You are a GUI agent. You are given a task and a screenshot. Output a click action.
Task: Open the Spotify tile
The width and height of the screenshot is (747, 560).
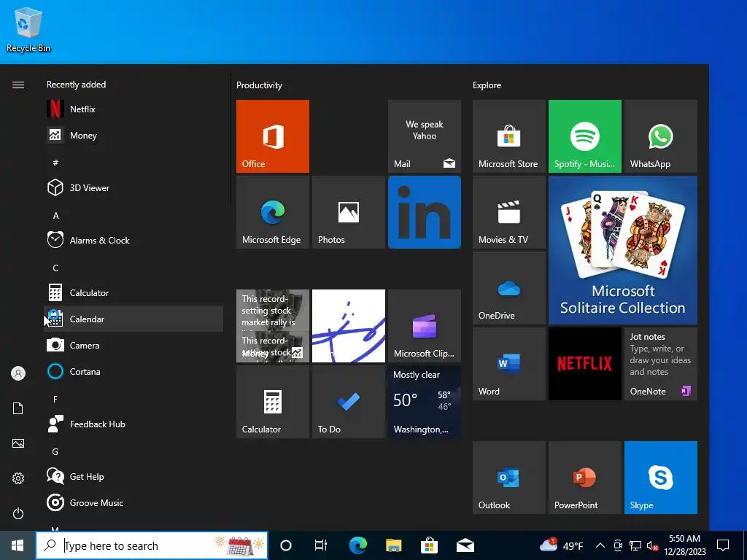point(584,136)
